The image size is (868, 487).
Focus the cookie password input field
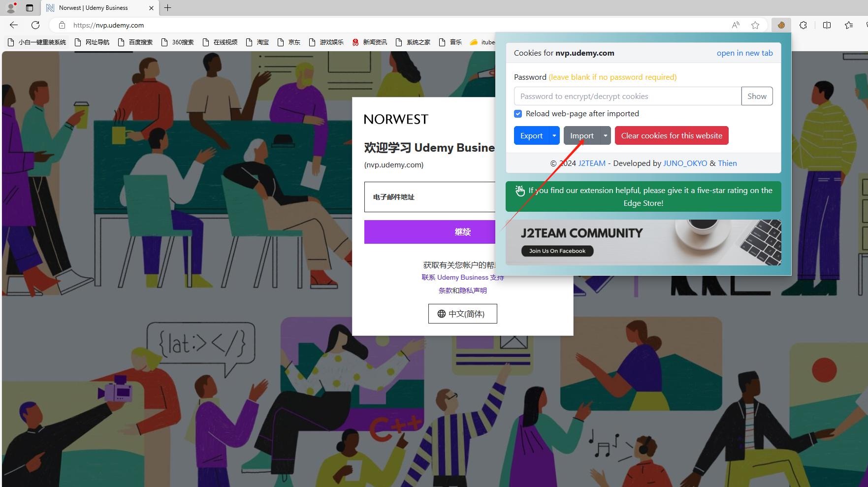(628, 96)
